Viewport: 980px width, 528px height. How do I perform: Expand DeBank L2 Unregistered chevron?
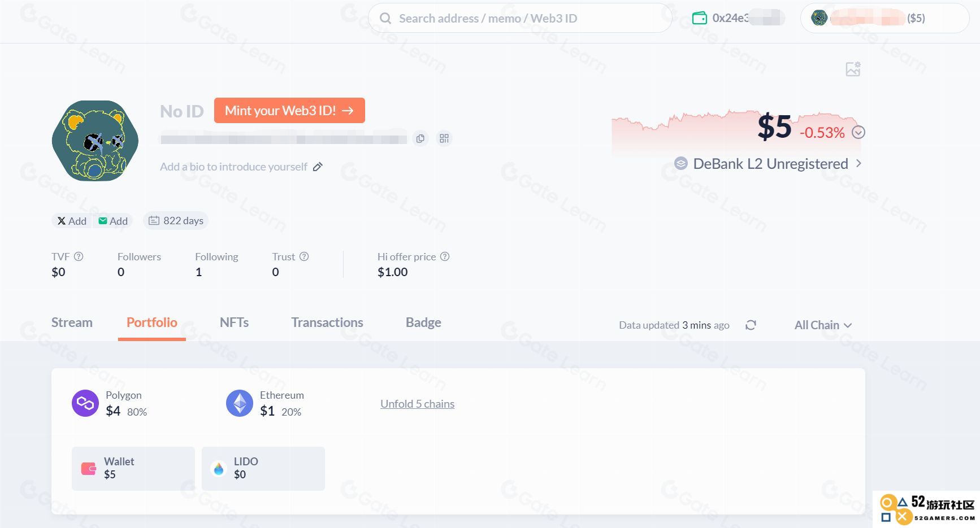[x=858, y=163]
